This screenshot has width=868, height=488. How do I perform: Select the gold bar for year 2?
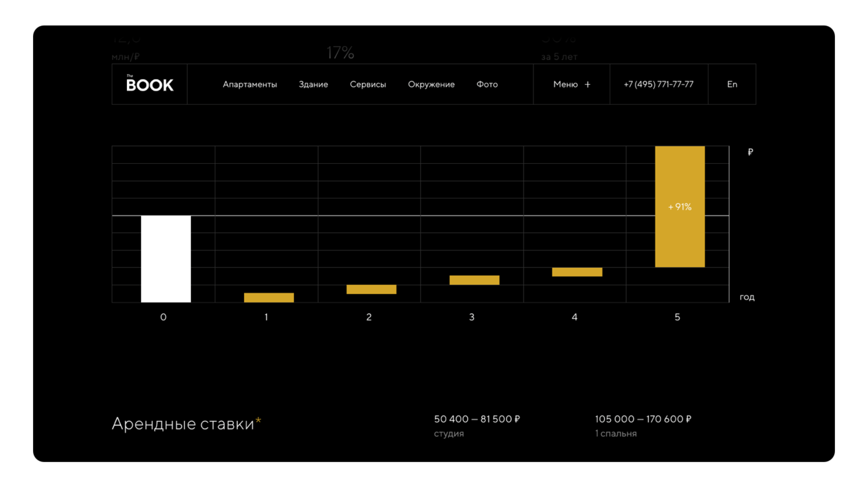(x=371, y=289)
